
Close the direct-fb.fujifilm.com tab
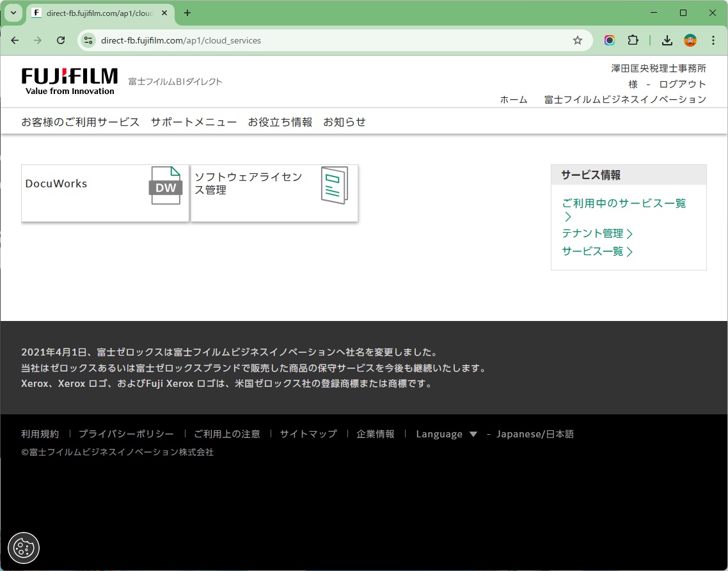click(x=164, y=13)
